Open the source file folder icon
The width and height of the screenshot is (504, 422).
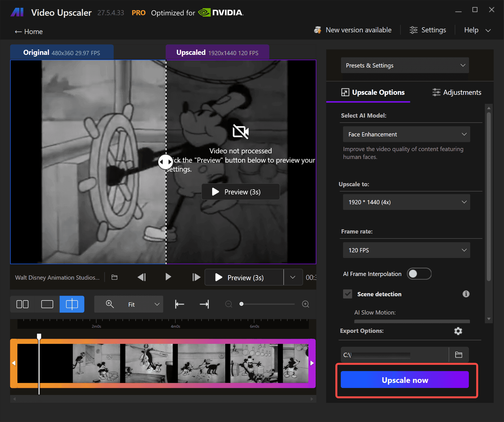pos(114,277)
